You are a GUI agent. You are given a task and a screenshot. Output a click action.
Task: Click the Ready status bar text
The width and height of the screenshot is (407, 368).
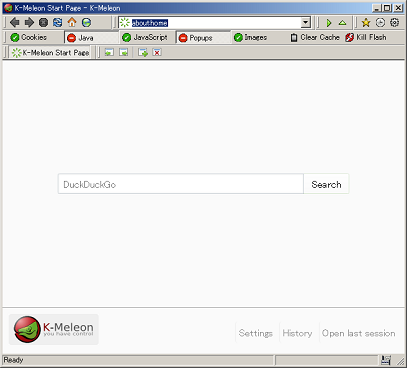(x=13, y=360)
